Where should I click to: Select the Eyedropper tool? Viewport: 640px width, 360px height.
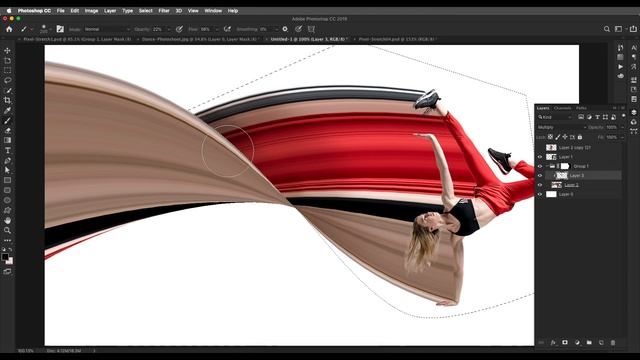(x=7, y=111)
